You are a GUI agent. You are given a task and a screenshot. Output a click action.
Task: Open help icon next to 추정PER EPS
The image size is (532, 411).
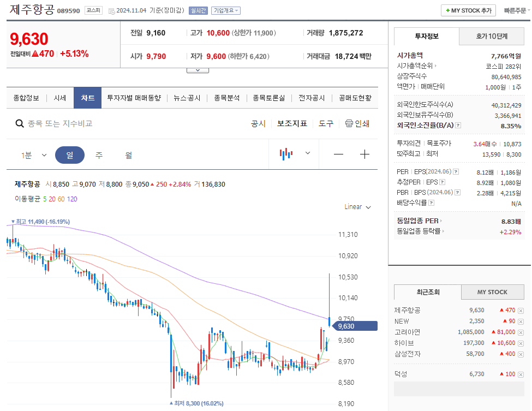point(442,182)
